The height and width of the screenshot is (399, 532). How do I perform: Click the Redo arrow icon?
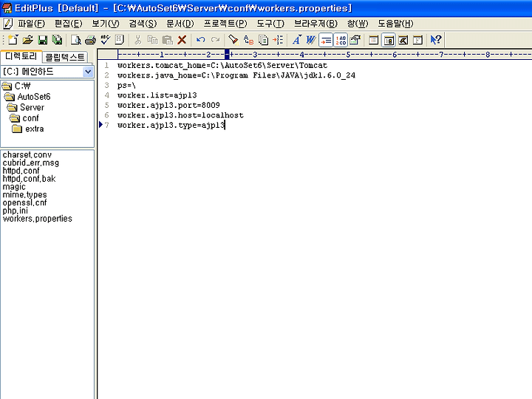(215, 40)
